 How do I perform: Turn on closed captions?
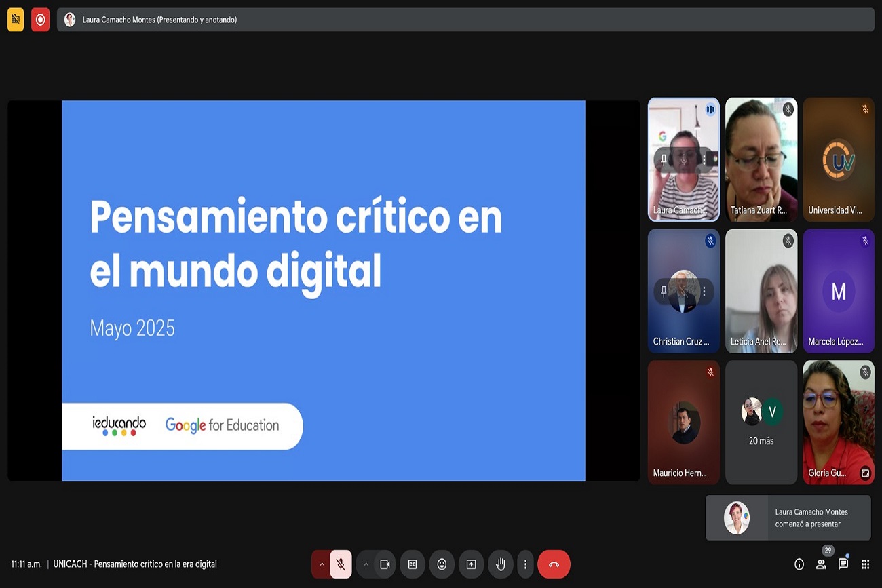click(413, 564)
